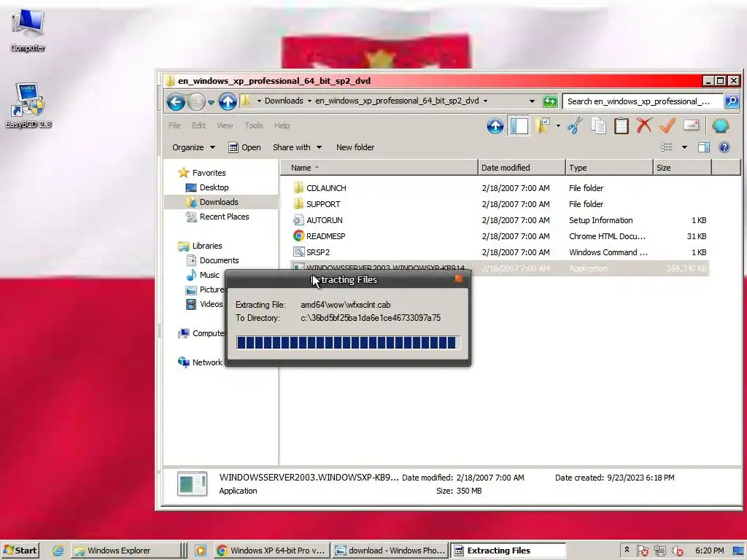Viewport: 747px width, 560px height.
Task: Toggle the preview pane icon
Action: [x=704, y=147]
